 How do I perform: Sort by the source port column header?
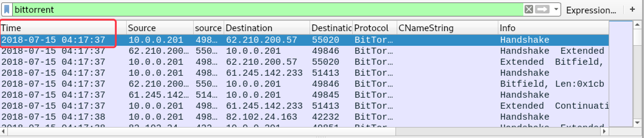[x=208, y=28]
